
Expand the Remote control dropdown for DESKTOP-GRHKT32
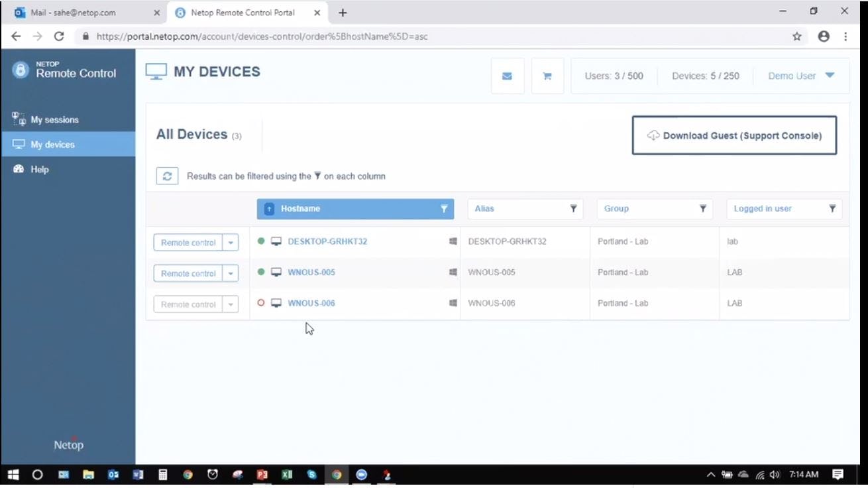(231, 243)
